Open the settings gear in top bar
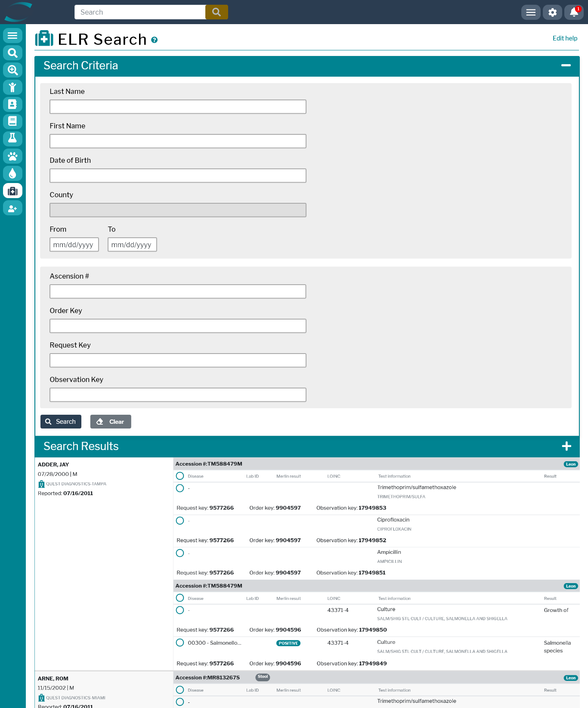The height and width of the screenshot is (708, 588). tap(552, 12)
